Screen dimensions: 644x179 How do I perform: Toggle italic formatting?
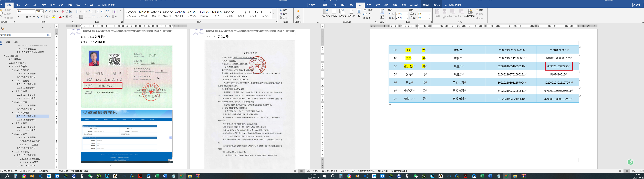click(23, 17)
